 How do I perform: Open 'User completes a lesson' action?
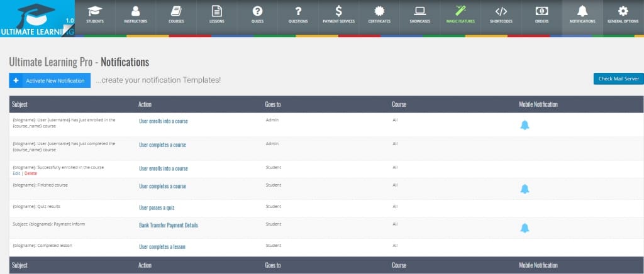(162, 246)
